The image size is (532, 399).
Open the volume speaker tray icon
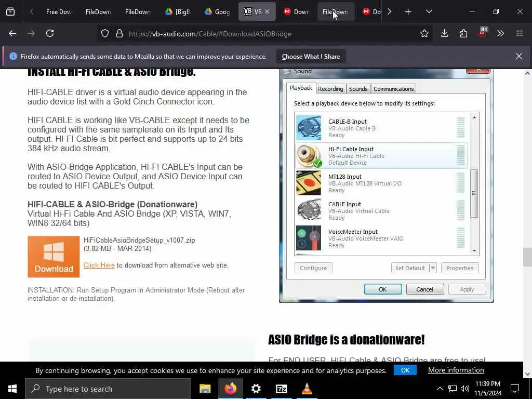465,389
